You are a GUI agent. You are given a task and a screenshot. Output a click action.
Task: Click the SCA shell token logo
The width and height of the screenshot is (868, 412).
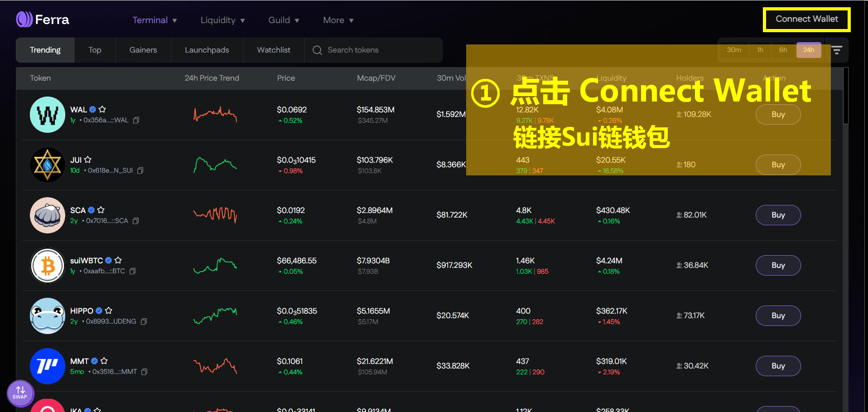tap(48, 215)
